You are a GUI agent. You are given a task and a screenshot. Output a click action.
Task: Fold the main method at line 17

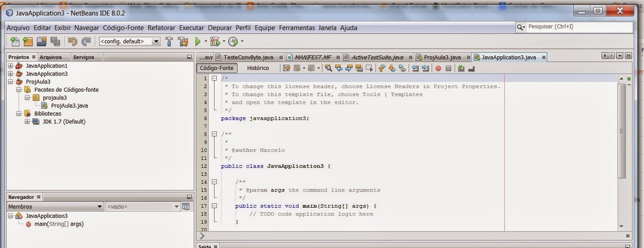[x=214, y=206]
